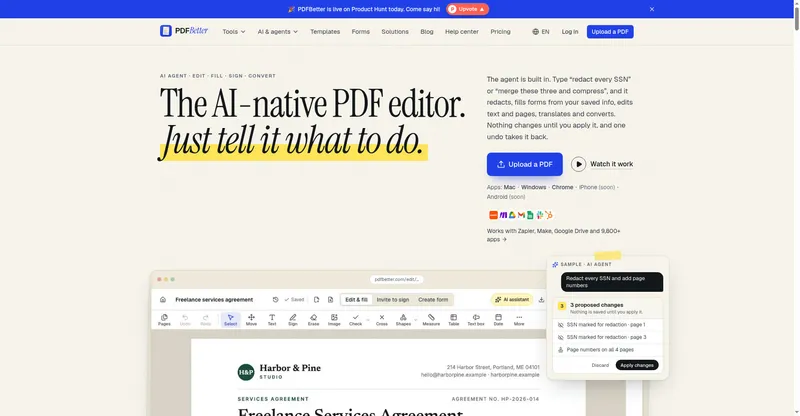Dismiss the Product Hunt banner

pyautogui.click(x=652, y=9)
